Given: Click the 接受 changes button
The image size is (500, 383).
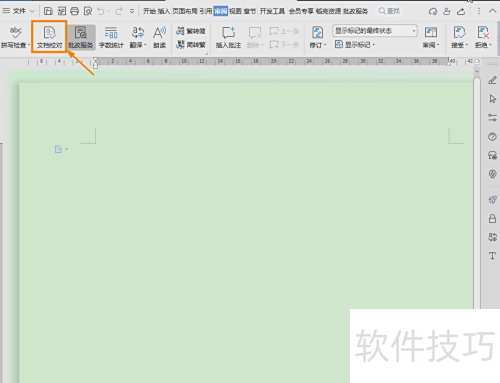Looking at the screenshot, I should pyautogui.click(x=459, y=37).
